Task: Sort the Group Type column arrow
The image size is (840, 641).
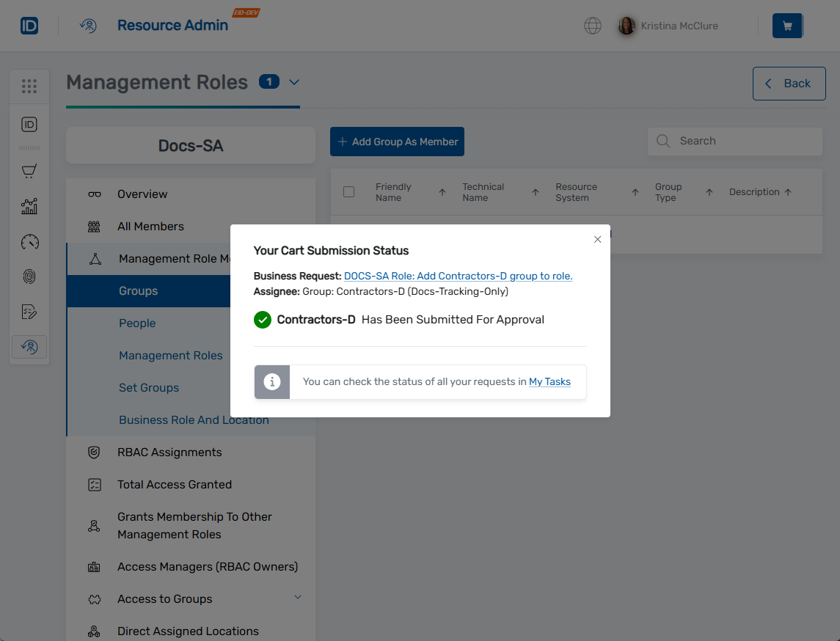Action: click(x=709, y=191)
